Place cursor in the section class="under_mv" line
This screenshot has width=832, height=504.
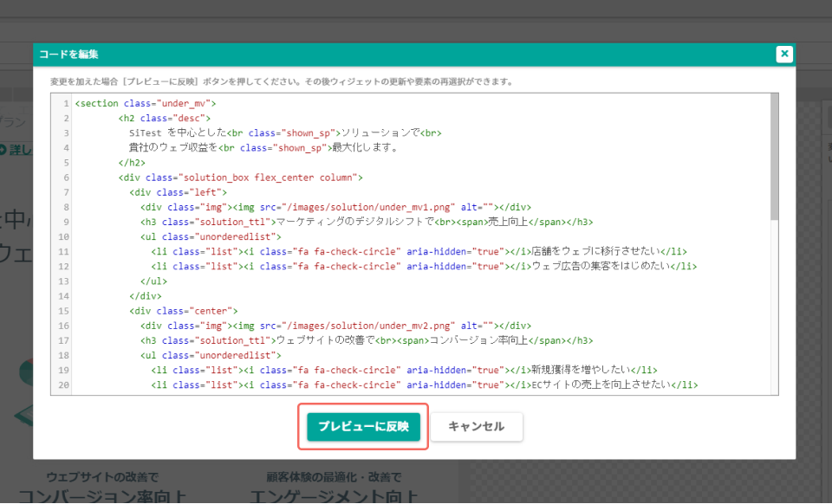pyautogui.click(x=146, y=103)
